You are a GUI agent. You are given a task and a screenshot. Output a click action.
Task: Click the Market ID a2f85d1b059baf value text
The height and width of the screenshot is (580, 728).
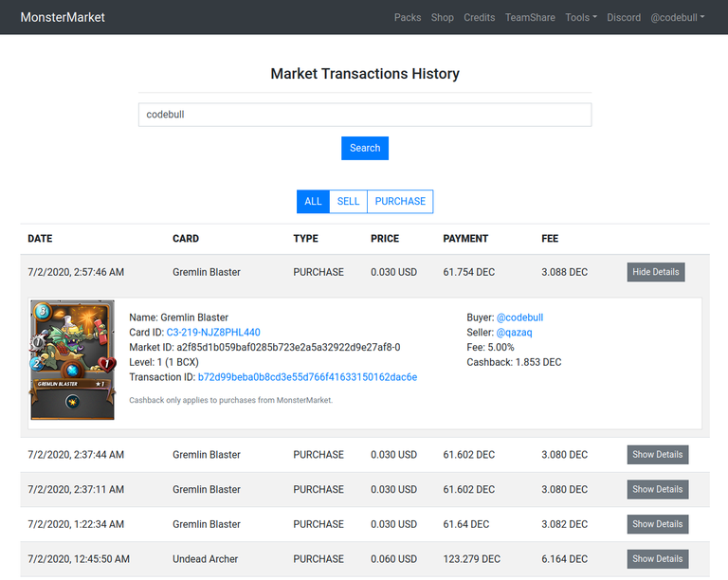(x=288, y=347)
